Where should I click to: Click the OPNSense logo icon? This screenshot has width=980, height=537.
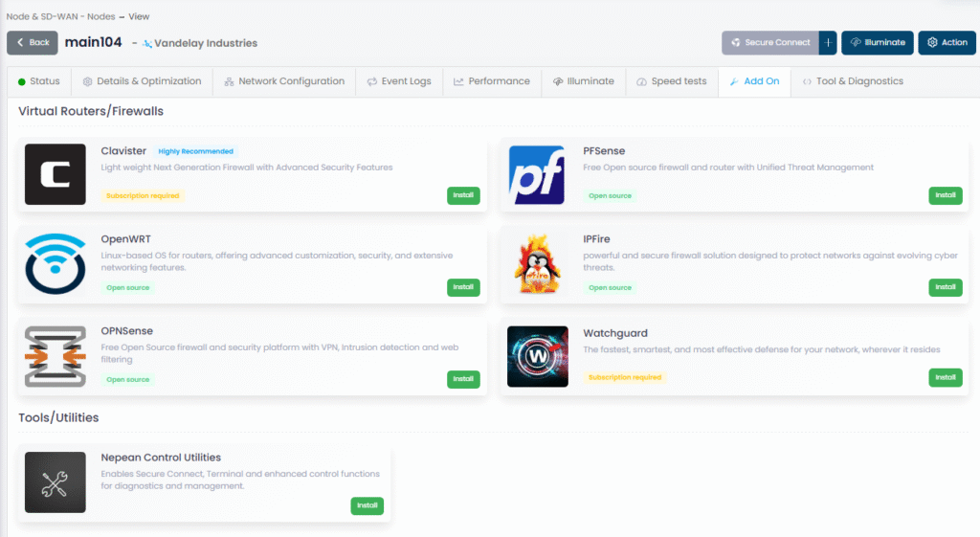55,356
